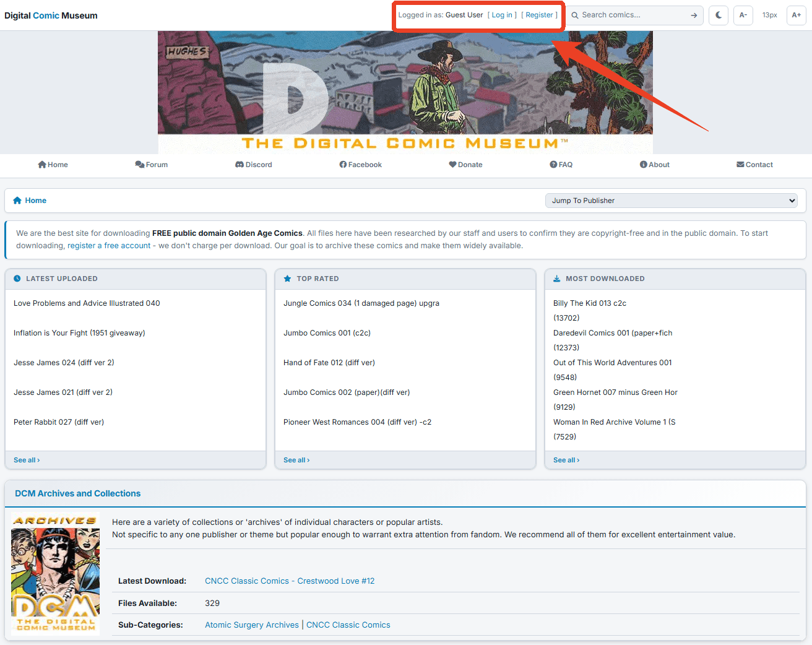Open Hand of Fate 012 (diff ver)
This screenshot has width=812, height=645.
coord(329,363)
